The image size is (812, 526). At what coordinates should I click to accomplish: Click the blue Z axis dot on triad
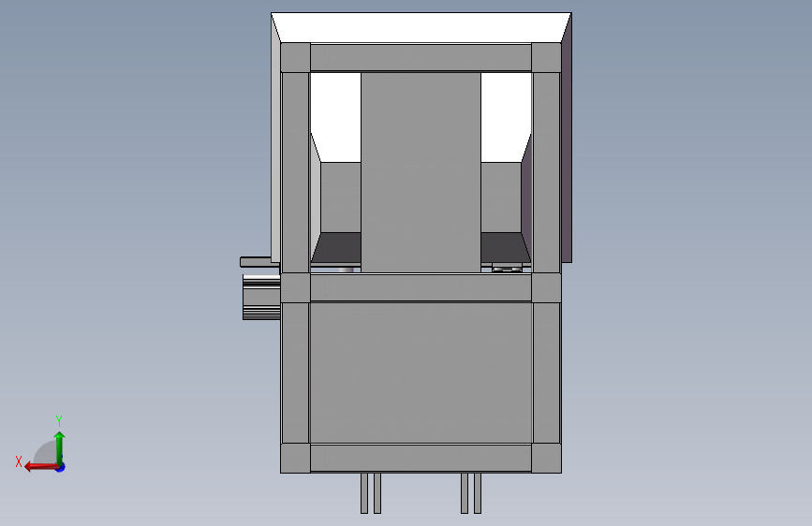tap(61, 467)
